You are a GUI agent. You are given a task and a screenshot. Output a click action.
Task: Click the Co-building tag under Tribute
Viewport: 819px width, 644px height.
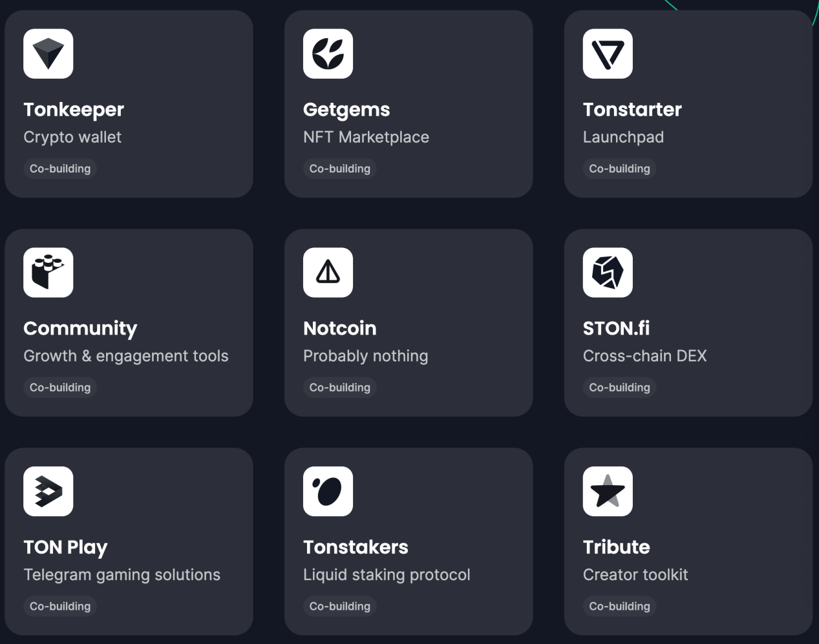(619, 607)
